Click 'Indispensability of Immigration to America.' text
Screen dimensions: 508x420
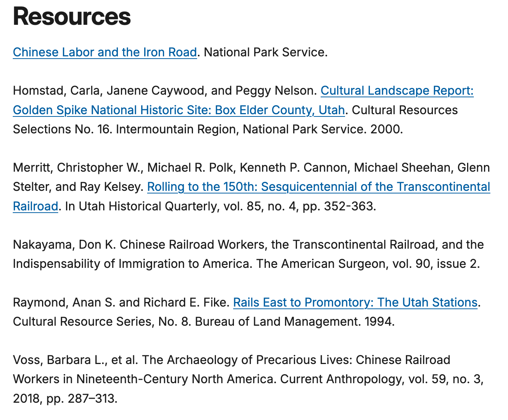pos(133,264)
